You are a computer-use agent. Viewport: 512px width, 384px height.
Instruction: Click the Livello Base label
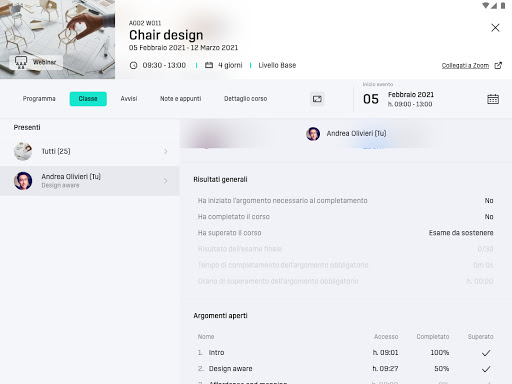tap(277, 65)
